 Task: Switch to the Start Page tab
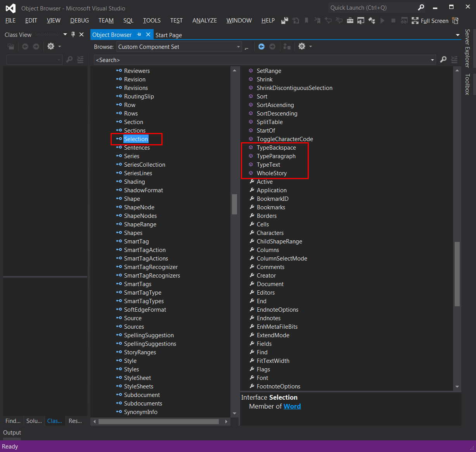169,35
